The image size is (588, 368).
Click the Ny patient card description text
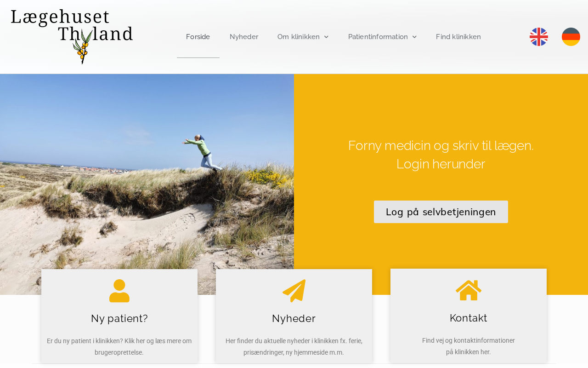point(119,347)
